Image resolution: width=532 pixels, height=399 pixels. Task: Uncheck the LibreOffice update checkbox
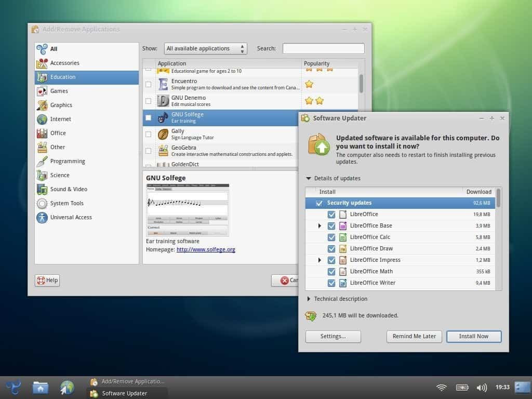(x=331, y=215)
